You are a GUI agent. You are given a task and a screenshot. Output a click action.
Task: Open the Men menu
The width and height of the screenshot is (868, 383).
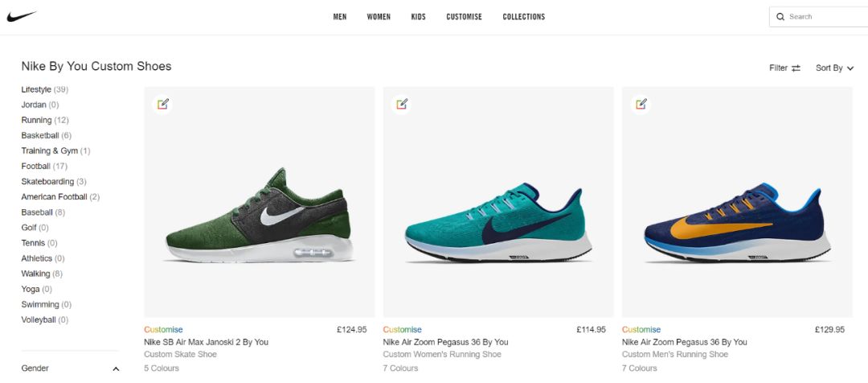coord(340,17)
